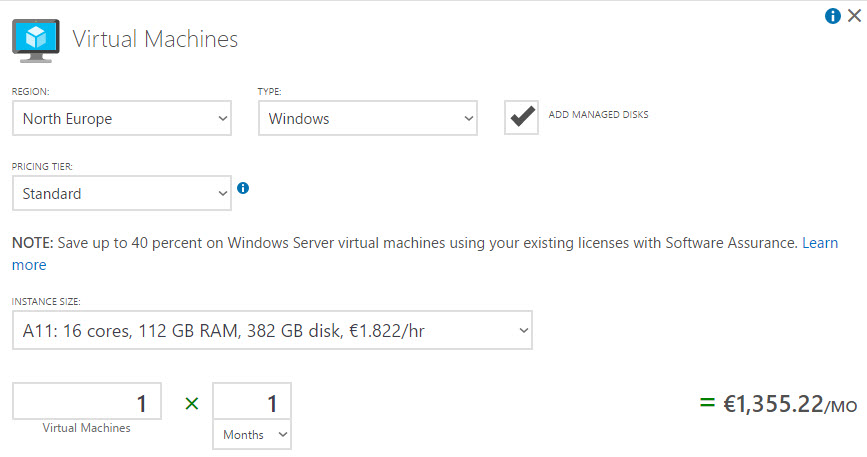Uncheck the Add Managed Disks checkbox
The image size is (867, 457).
coord(521,118)
